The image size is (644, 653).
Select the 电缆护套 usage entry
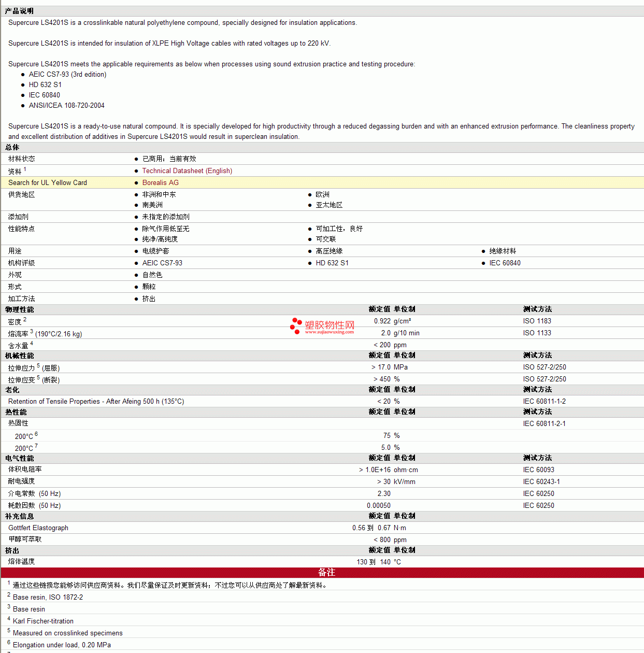pos(156,251)
